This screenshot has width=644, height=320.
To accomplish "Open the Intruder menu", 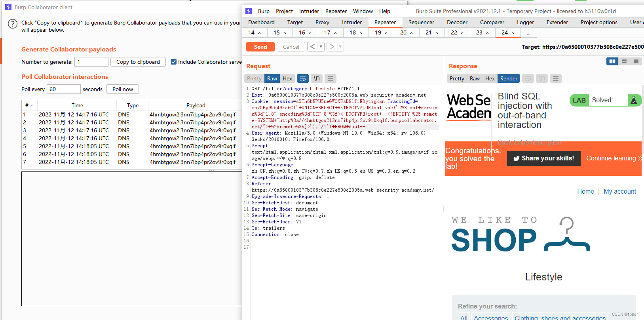I will 309,11.
